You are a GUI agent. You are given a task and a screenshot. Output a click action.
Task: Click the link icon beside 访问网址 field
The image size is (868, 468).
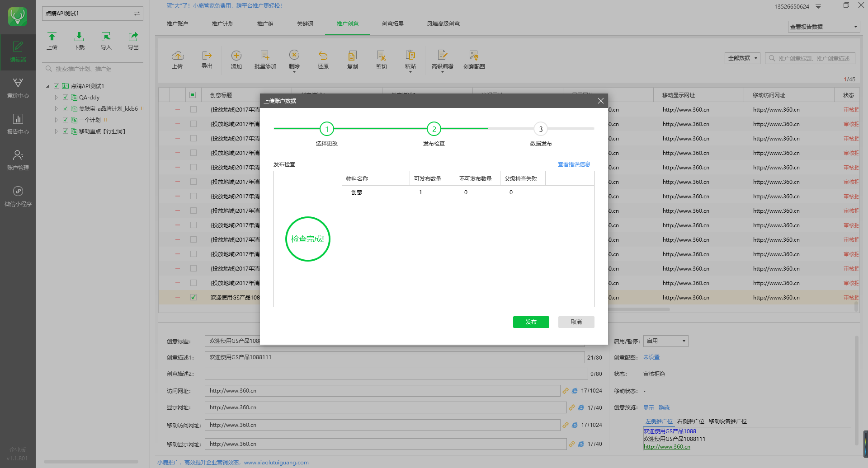[x=566, y=391]
